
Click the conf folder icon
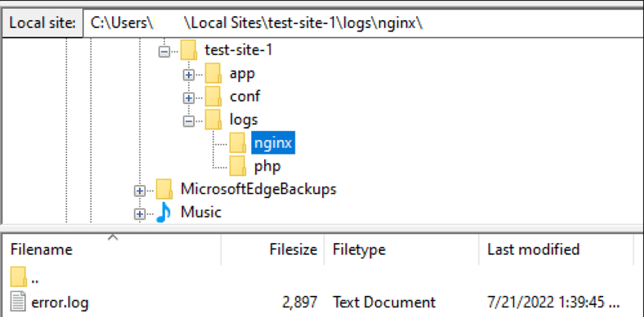tap(213, 97)
